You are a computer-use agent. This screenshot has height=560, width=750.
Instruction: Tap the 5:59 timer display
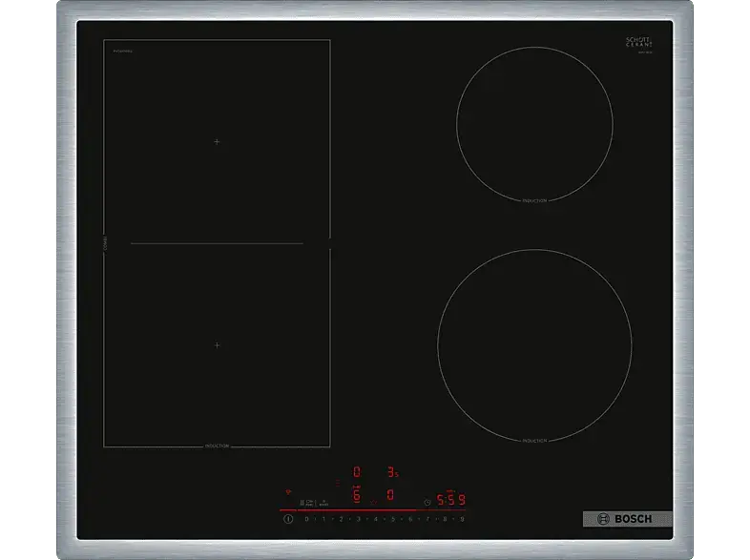pos(450,500)
